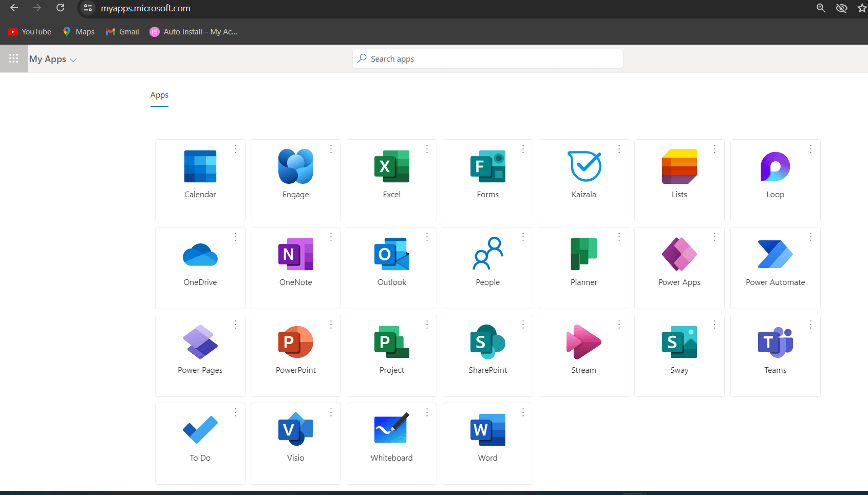868x495 pixels.
Task: Show more options for Whiteboard tile
Action: click(x=427, y=412)
